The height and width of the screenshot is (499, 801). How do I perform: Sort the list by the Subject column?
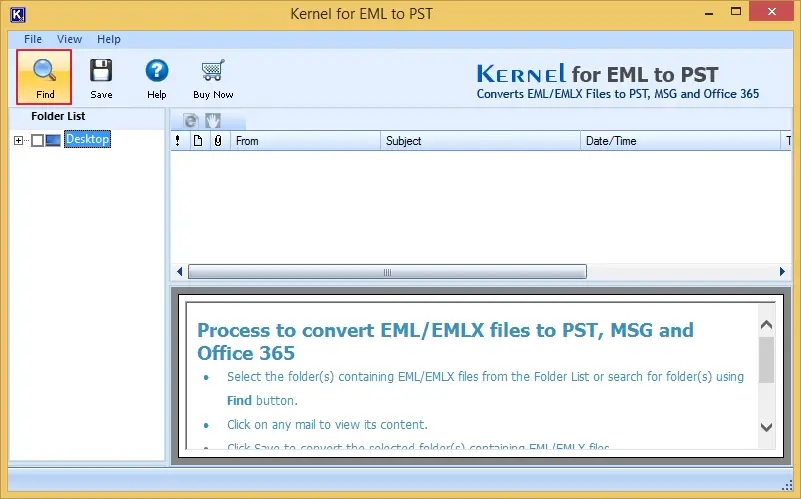click(x=480, y=140)
